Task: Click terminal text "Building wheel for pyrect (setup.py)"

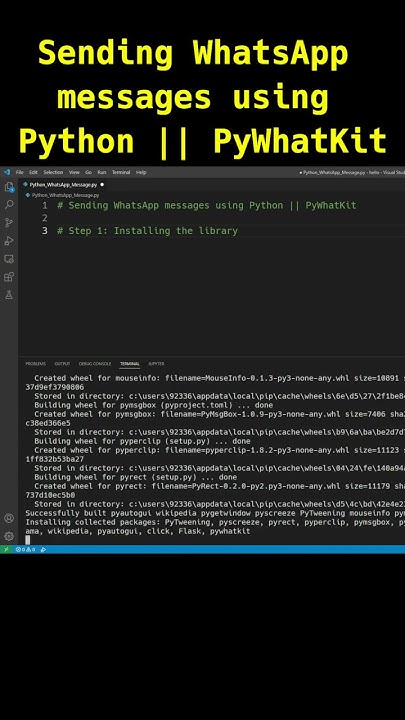Action: (118, 477)
